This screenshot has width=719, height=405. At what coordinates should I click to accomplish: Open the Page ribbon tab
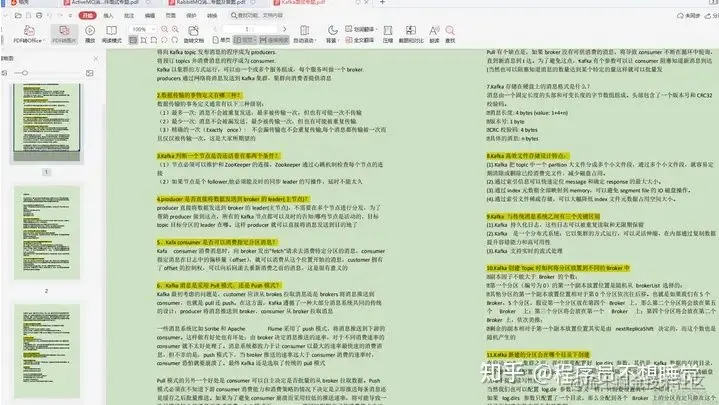[171, 16]
